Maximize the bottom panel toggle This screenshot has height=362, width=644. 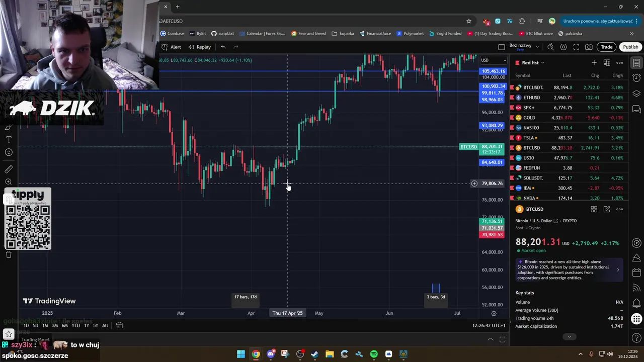502,339
